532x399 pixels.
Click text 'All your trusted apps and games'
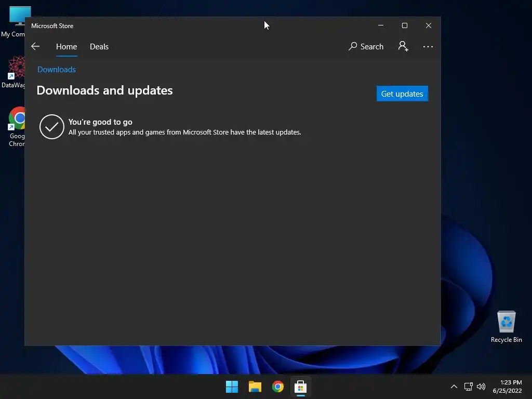click(117, 132)
